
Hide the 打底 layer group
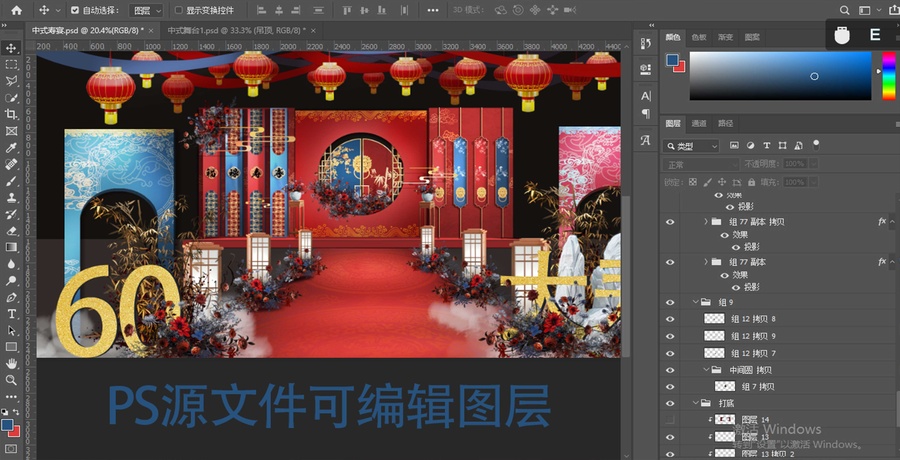coord(669,403)
